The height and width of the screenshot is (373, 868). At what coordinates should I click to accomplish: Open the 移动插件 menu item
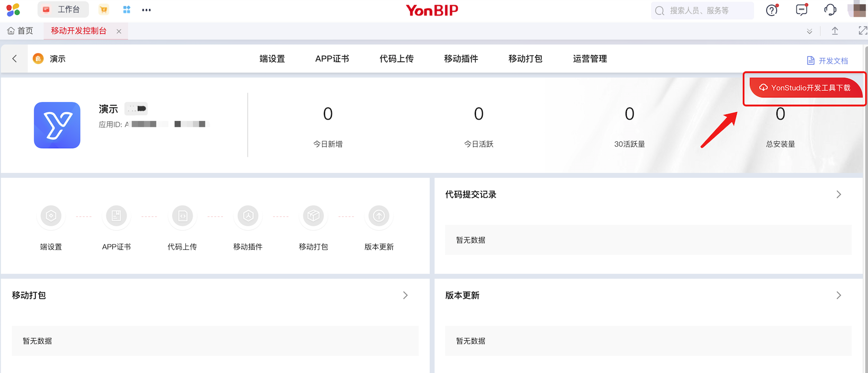[x=461, y=59]
